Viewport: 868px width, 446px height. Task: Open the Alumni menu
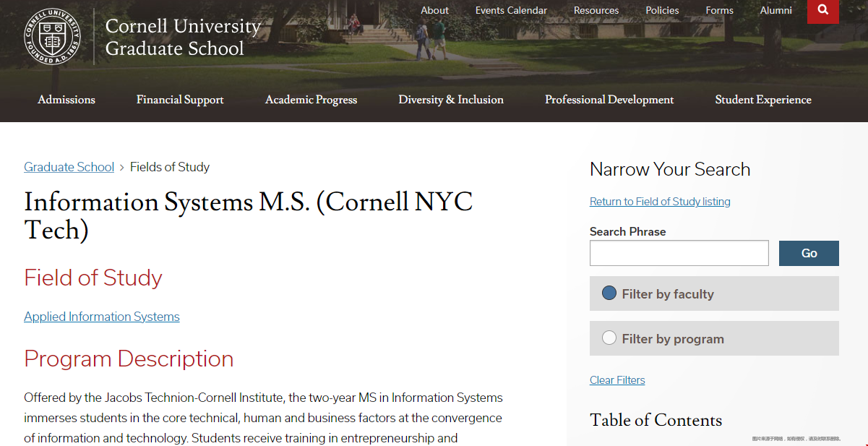[x=775, y=10]
